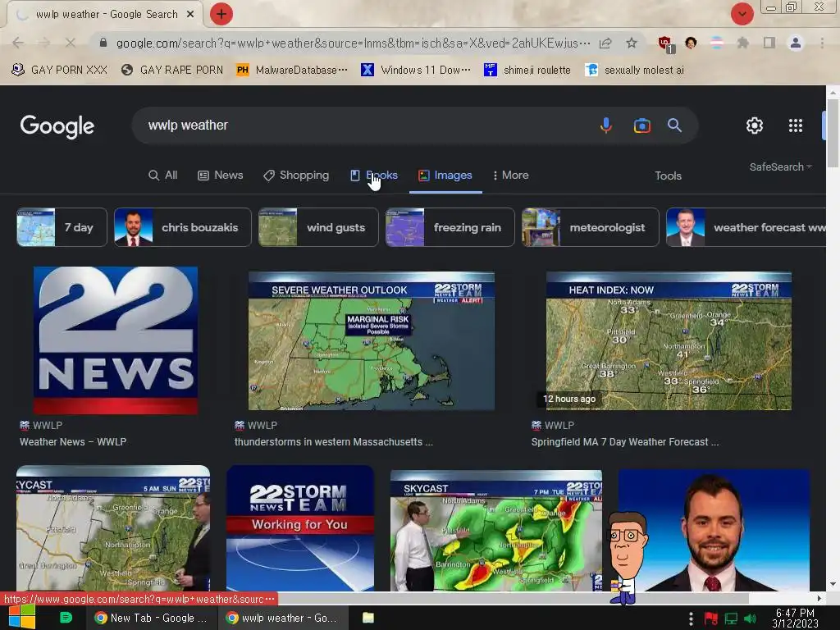The height and width of the screenshot is (630, 840).
Task: Open Springfield MA 7 Day Weather Forecast link
Action: [624, 442]
